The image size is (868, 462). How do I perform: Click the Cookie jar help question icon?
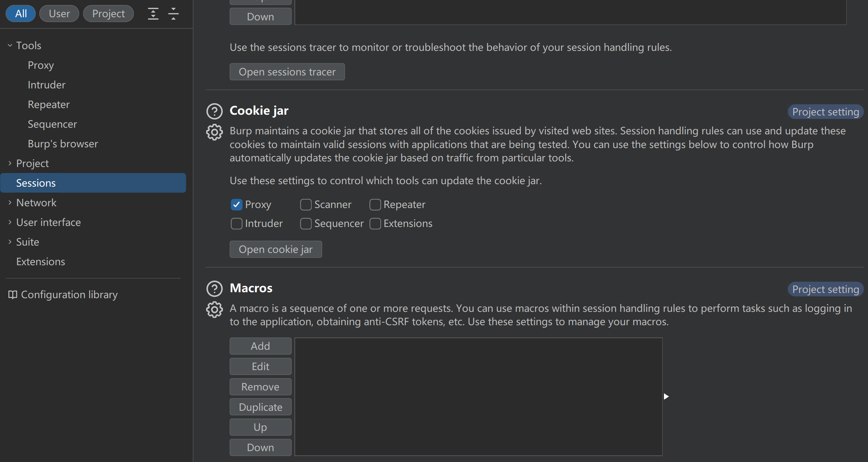tap(214, 111)
